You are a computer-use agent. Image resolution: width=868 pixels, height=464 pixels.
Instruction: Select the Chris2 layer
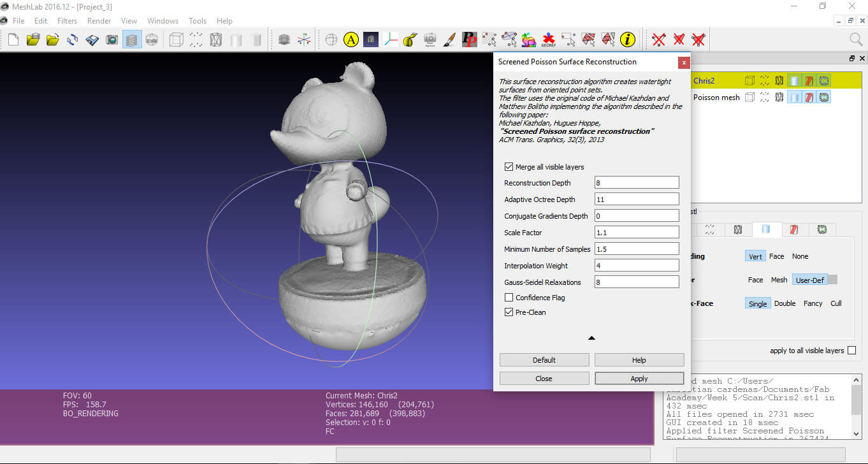pyautogui.click(x=704, y=81)
